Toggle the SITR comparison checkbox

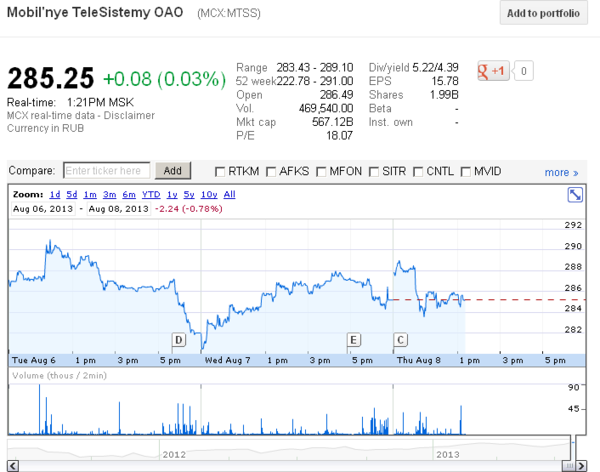374,172
